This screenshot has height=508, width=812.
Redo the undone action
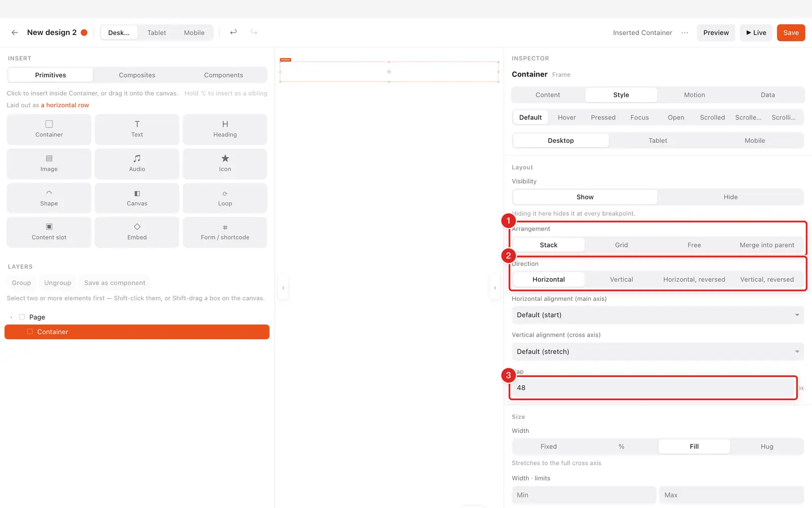click(x=254, y=33)
